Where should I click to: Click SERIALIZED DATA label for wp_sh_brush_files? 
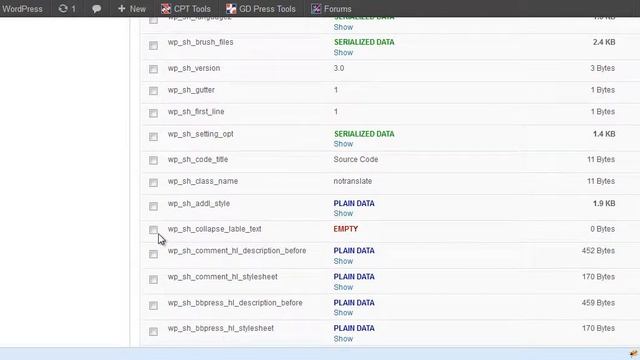click(x=364, y=42)
